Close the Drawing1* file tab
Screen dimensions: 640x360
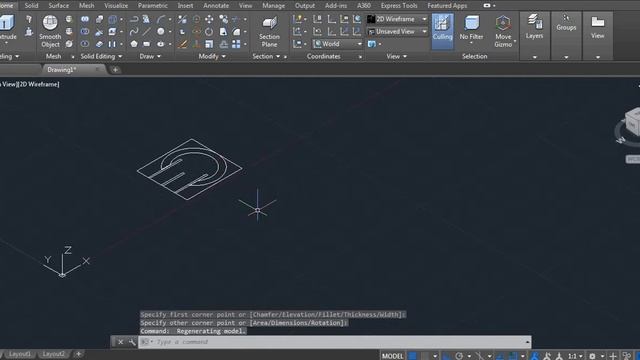click(98, 69)
